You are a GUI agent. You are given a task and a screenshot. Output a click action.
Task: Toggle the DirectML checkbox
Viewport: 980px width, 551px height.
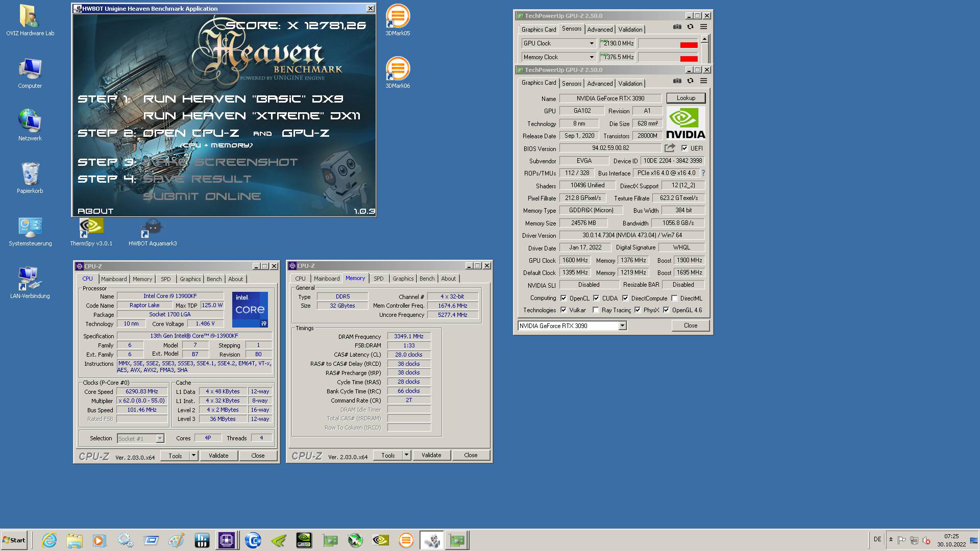pyautogui.click(x=674, y=298)
